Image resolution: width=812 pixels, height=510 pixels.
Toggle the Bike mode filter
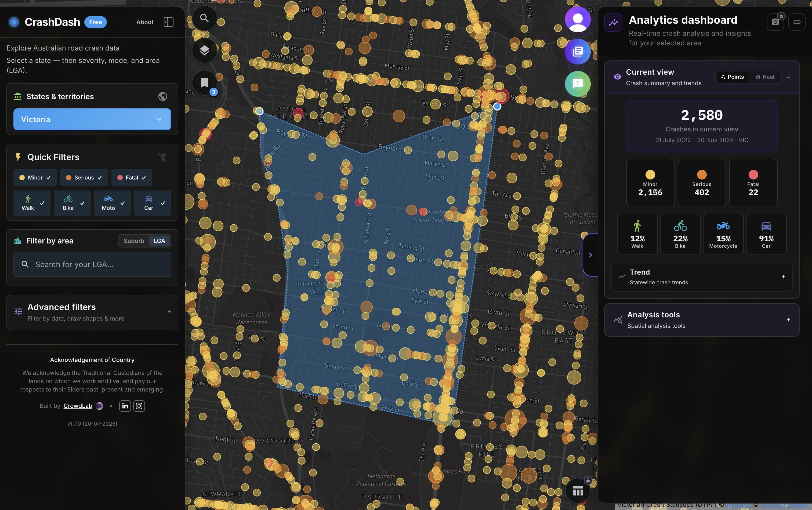(x=72, y=203)
